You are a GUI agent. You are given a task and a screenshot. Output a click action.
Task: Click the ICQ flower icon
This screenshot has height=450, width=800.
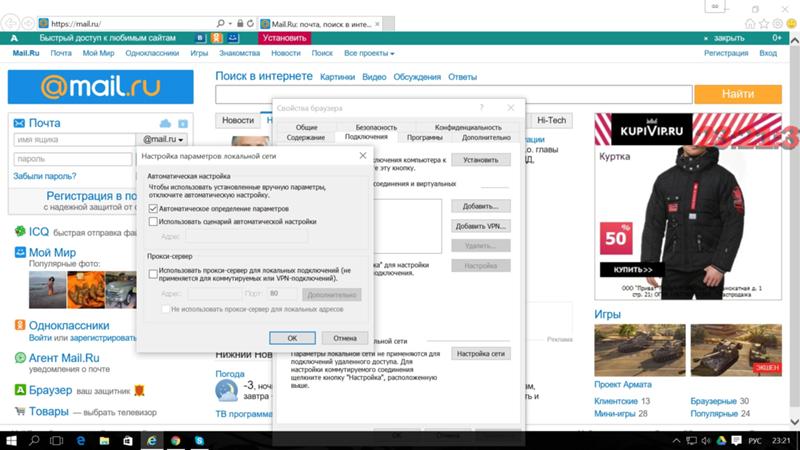(20, 232)
